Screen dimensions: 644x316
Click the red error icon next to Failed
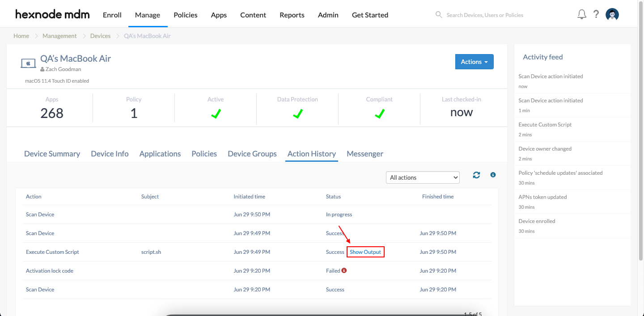[x=344, y=270]
